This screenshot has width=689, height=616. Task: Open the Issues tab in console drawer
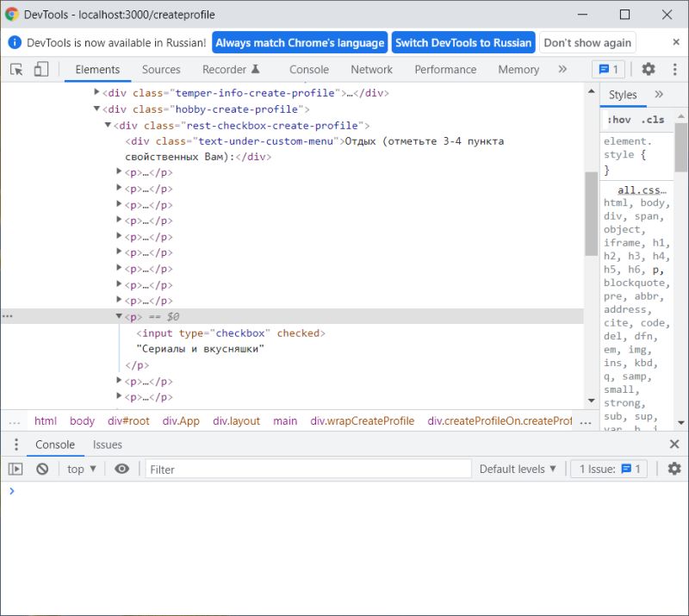[x=107, y=445]
